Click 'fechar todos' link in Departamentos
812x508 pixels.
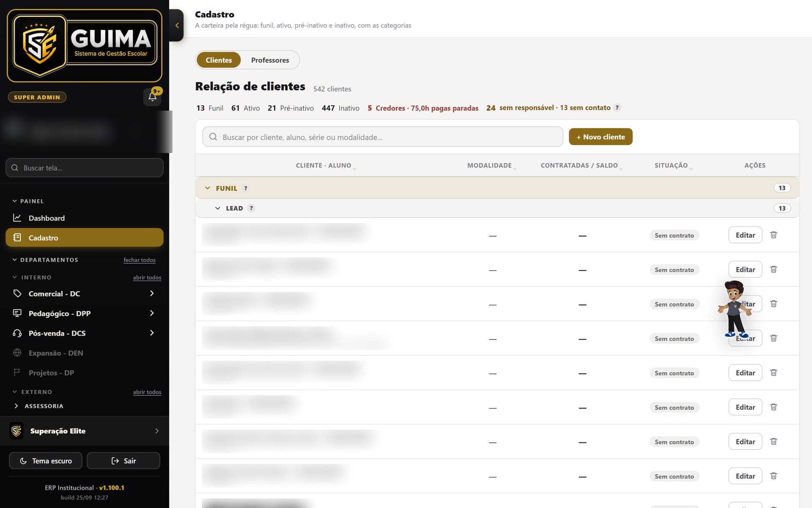coord(140,260)
